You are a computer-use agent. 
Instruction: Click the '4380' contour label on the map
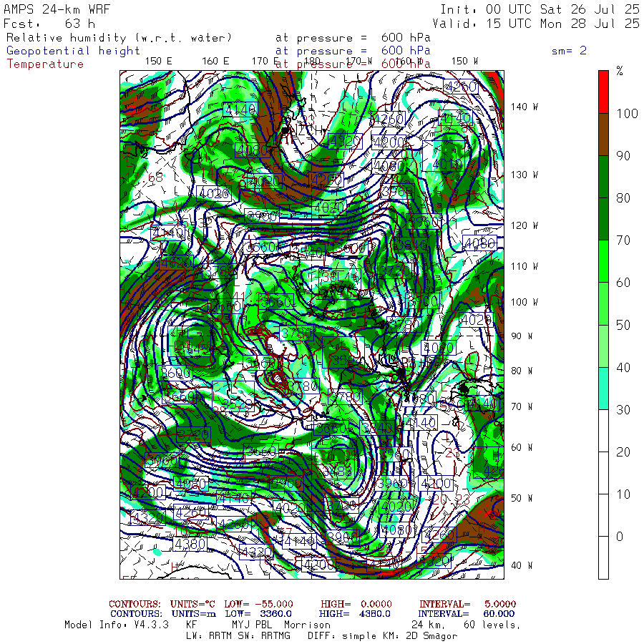tap(190, 545)
